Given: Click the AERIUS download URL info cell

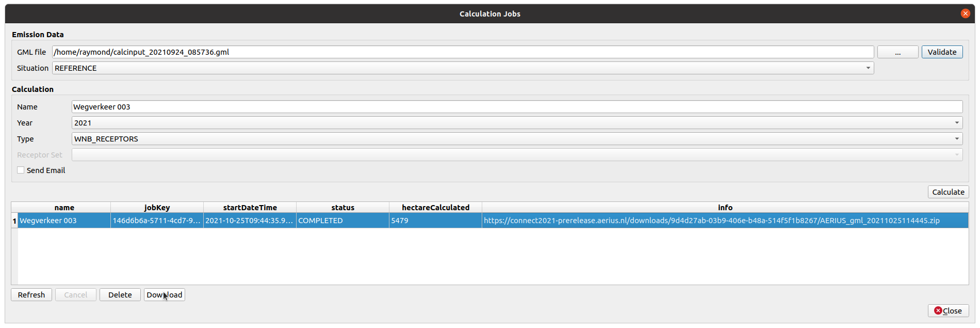Looking at the screenshot, I should (711, 221).
